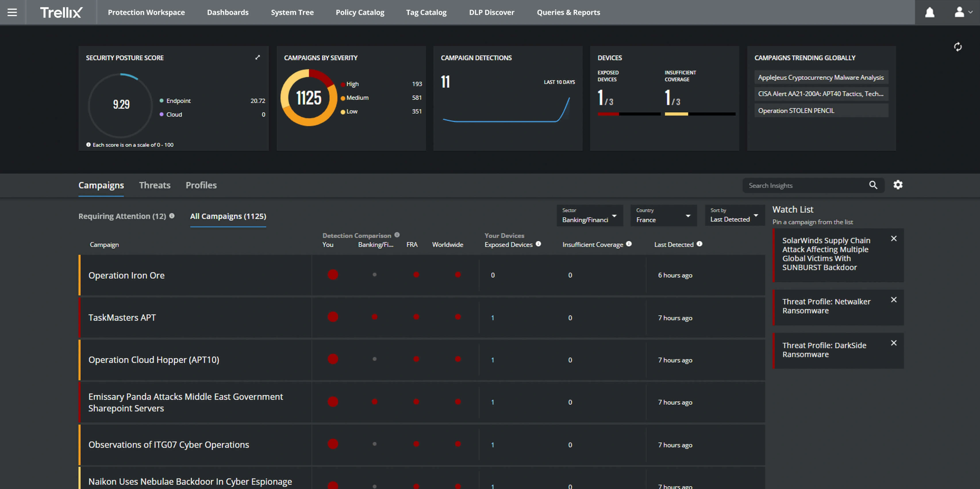Unpin Netwalker Ransomware from Watch List

point(894,300)
